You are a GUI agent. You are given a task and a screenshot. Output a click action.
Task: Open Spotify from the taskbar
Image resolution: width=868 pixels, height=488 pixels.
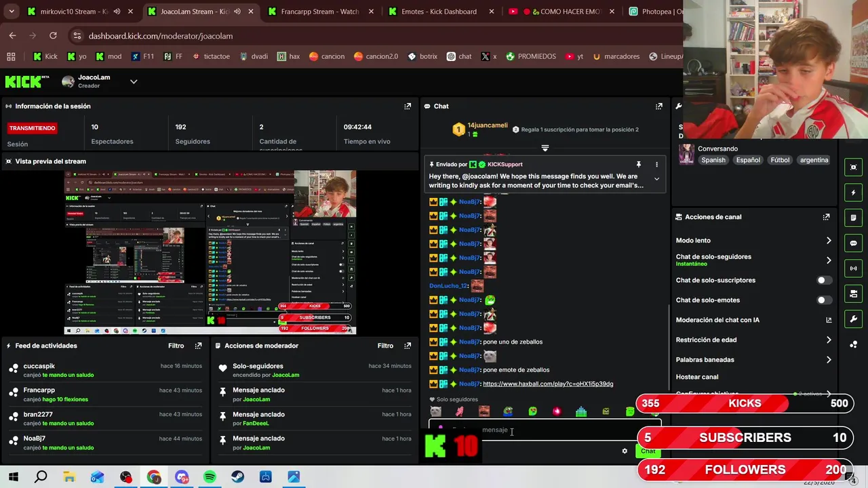tap(210, 477)
